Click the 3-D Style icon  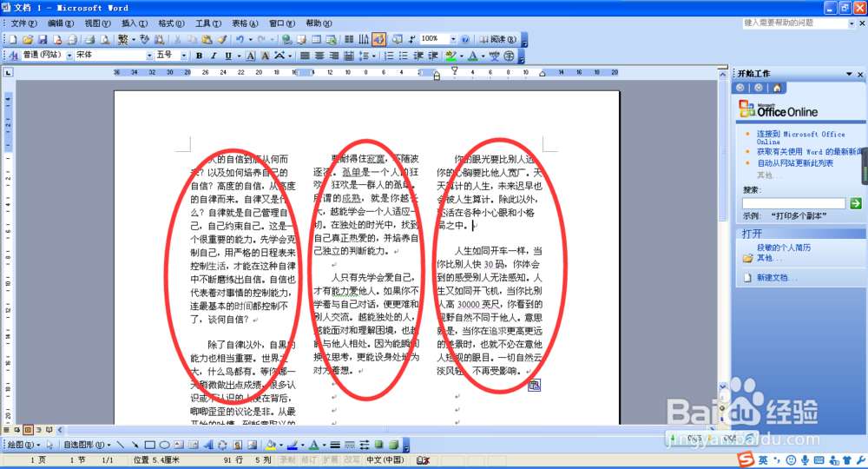393,445
